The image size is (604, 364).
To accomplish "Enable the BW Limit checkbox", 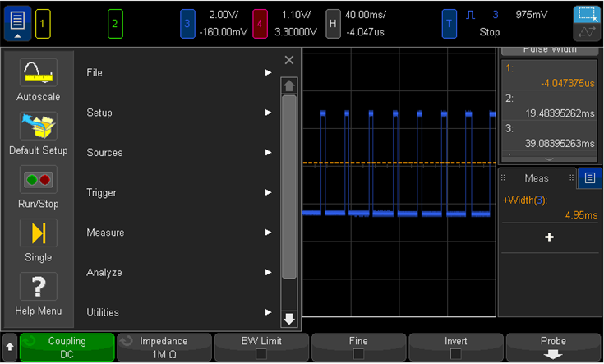I will pos(261,354).
